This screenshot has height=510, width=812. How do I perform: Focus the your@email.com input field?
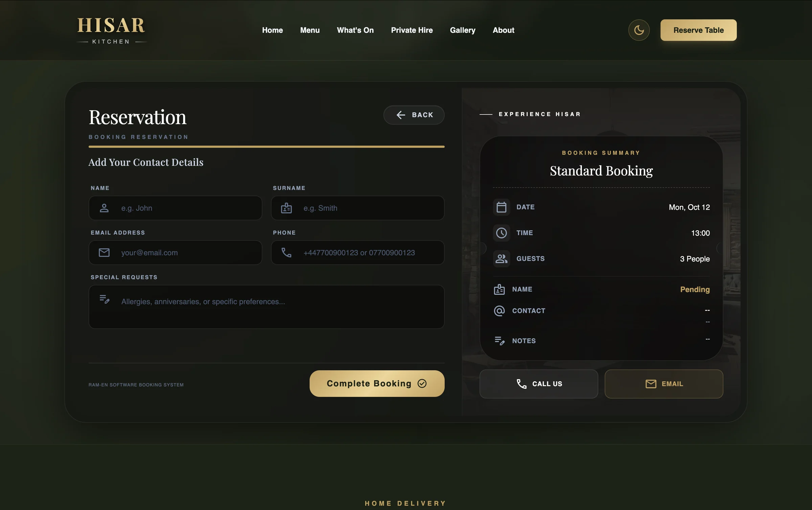click(x=175, y=253)
